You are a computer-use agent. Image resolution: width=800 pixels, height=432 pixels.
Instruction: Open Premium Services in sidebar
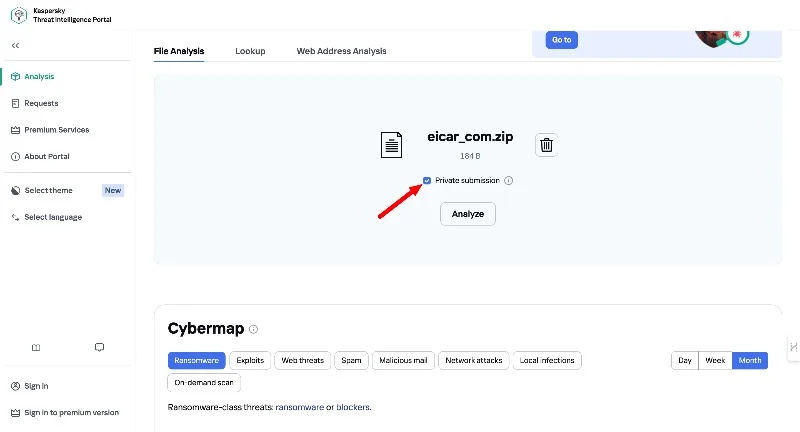[x=56, y=130]
